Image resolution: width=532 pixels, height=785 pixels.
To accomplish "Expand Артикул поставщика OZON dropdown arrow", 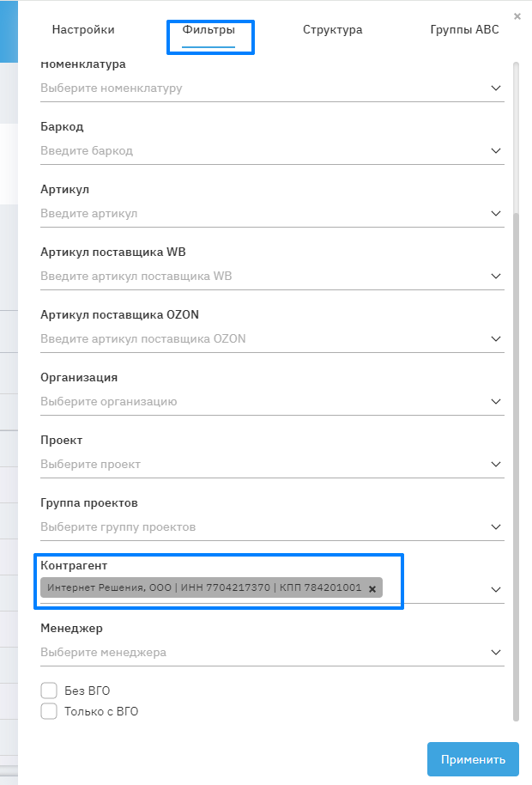I will pyautogui.click(x=495, y=338).
